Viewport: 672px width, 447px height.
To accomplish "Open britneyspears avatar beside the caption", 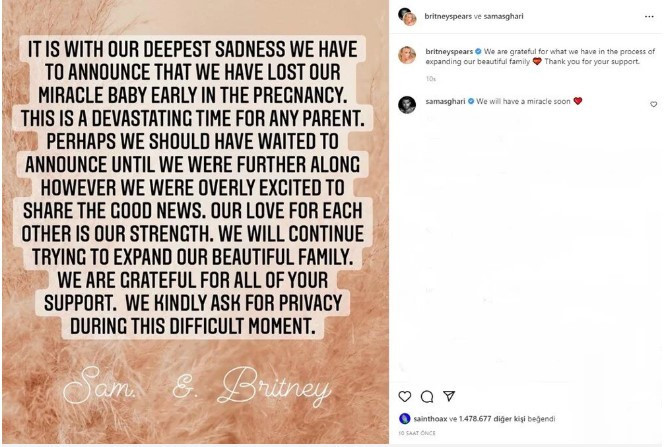I will [407, 55].
